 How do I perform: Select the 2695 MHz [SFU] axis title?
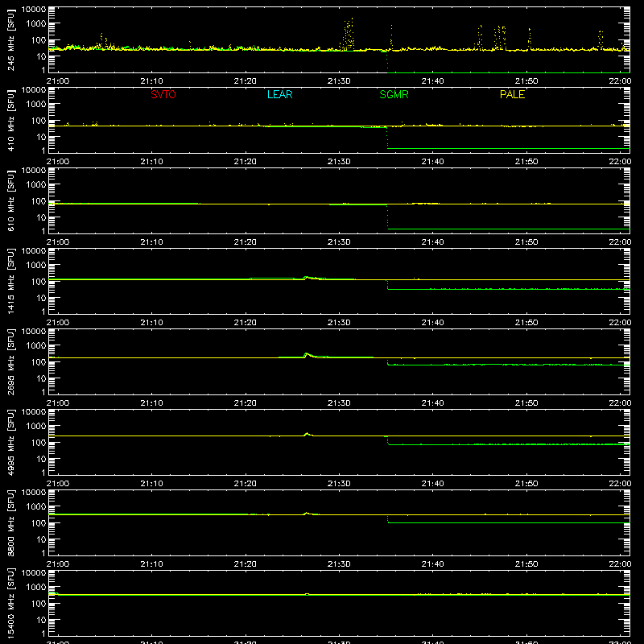tap(10, 361)
